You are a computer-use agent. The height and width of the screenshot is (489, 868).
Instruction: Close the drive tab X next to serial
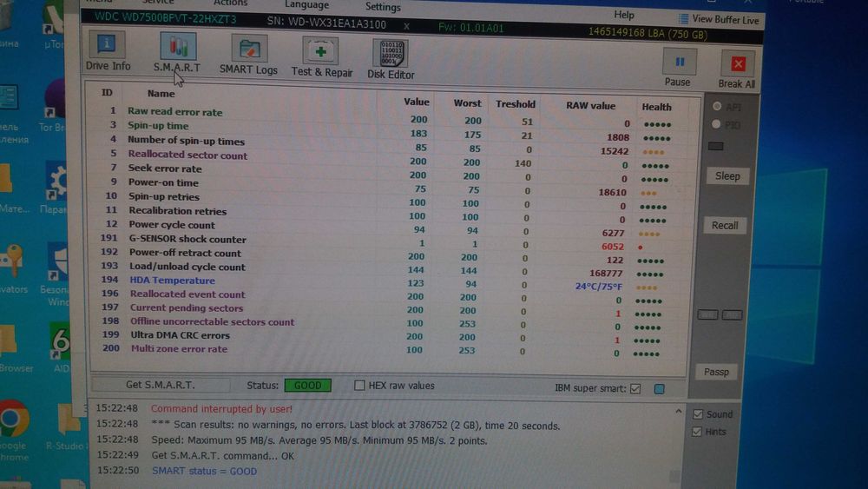(406, 26)
